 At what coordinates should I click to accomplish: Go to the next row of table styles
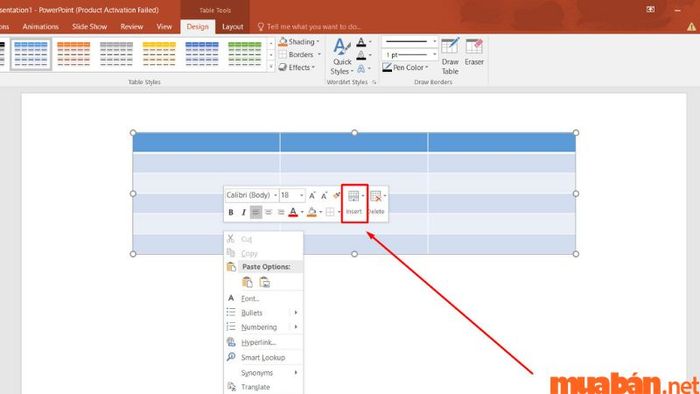pos(271,55)
